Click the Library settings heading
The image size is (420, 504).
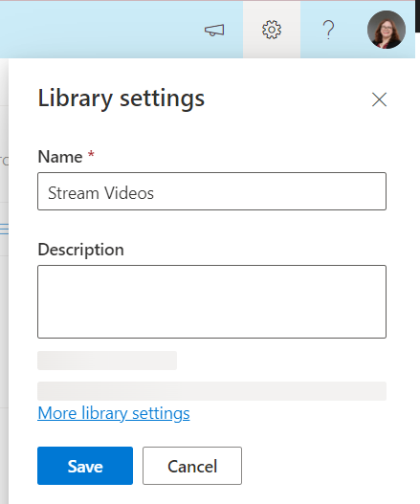coord(122,99)
